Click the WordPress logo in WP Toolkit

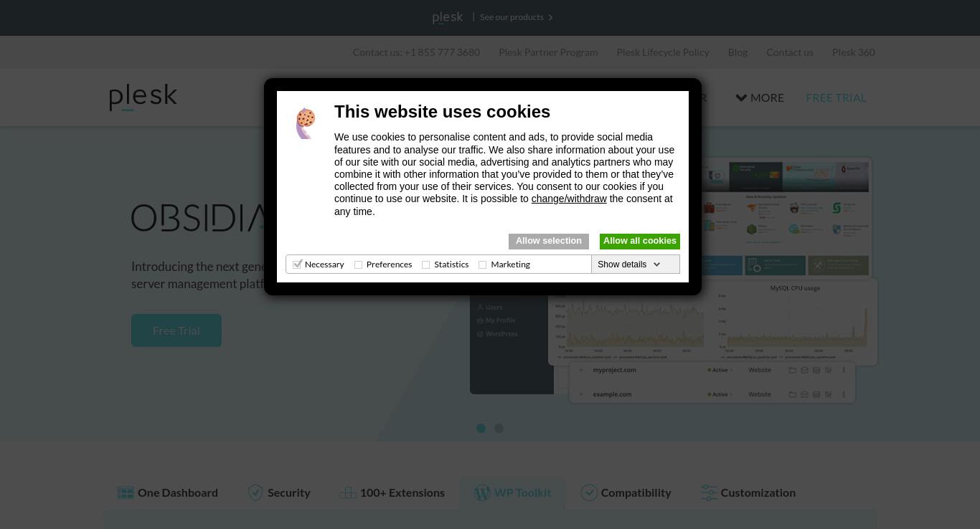click(482, 492)
